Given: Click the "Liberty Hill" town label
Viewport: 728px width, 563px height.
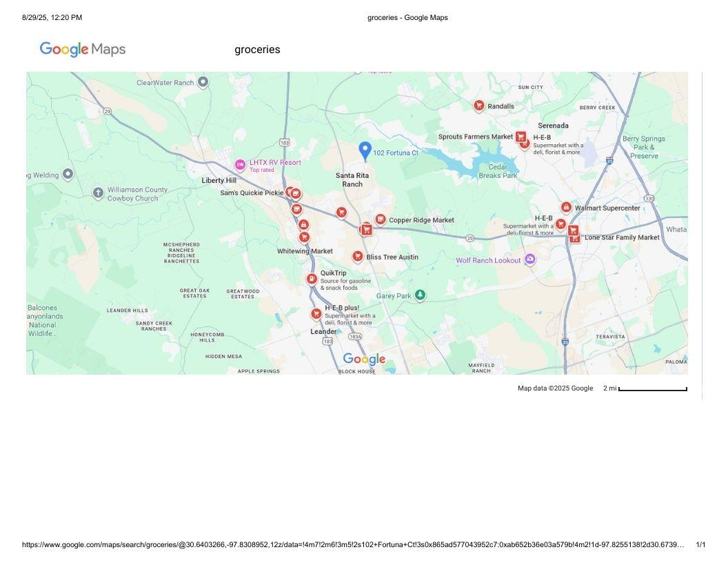Looking at the screenshot, I should click(219, 180).
